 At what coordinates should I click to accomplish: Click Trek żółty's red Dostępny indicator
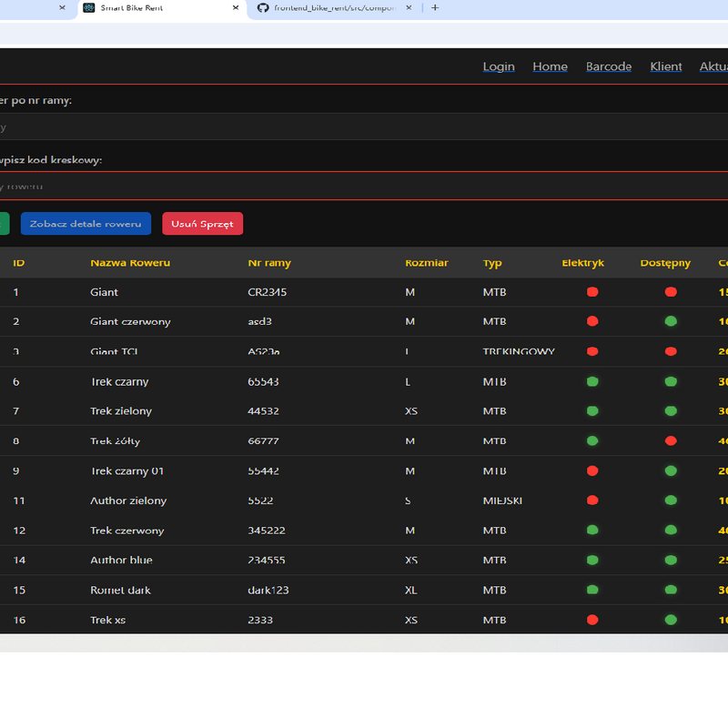coord(671,440)
